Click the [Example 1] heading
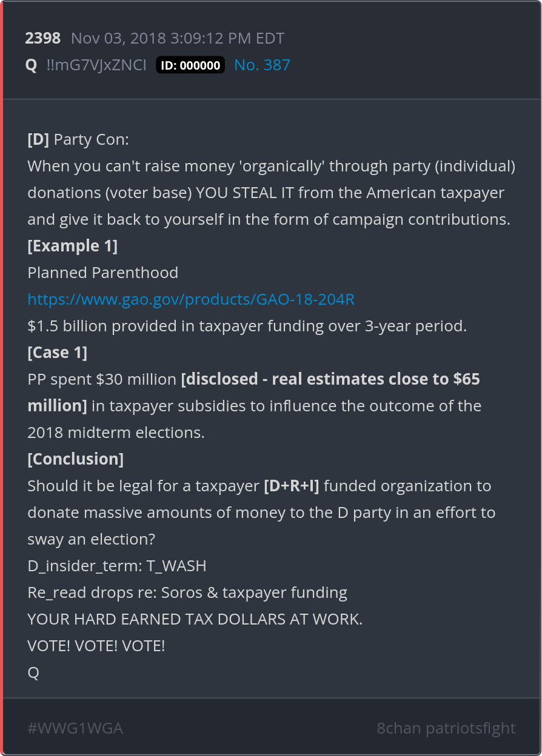 73,246
